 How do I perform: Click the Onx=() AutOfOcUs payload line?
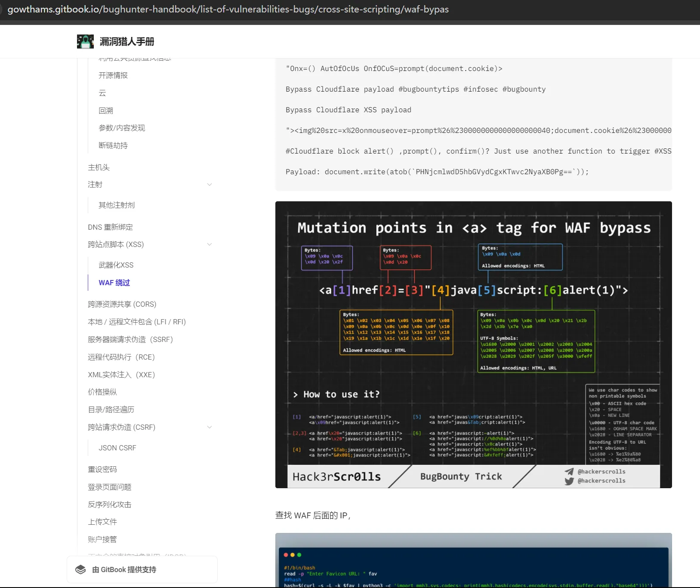coord(394,68)
